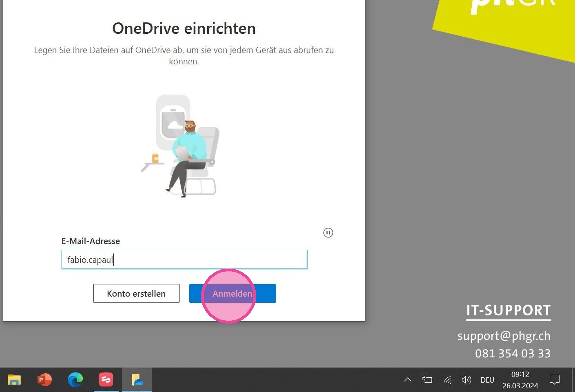Open the volume control in the tray
575x392 pixels.
click(466, 380)
